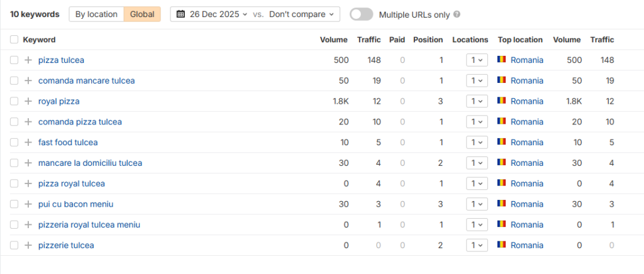Click Romania link in pizza royal tulcea row
Screen dimensions: 644x274
point(526,184)
